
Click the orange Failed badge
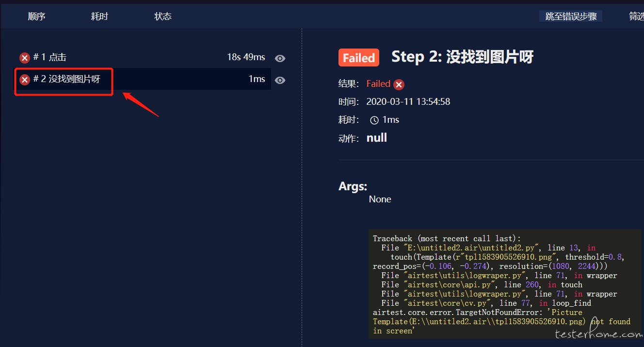pos(359,58)
